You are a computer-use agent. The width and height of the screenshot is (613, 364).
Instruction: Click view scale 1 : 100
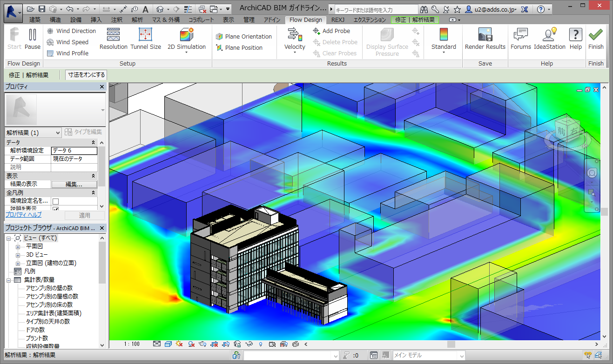pos(132,344)
